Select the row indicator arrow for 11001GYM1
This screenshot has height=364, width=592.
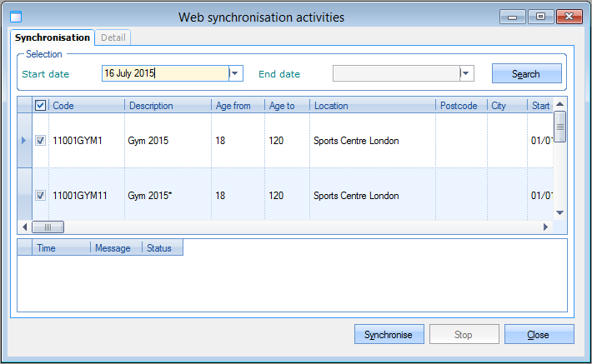pos(23,140)
